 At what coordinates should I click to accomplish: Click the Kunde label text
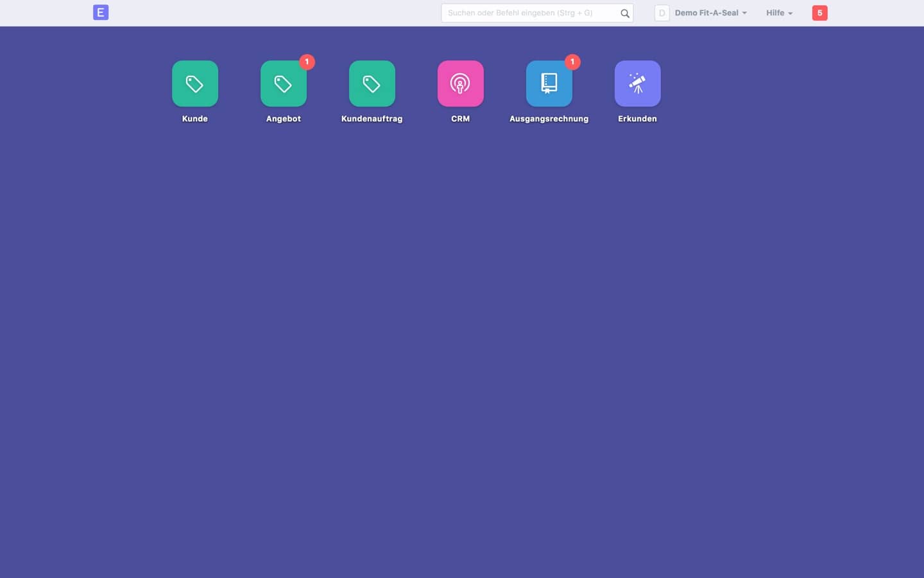click(x=195, y=119)
